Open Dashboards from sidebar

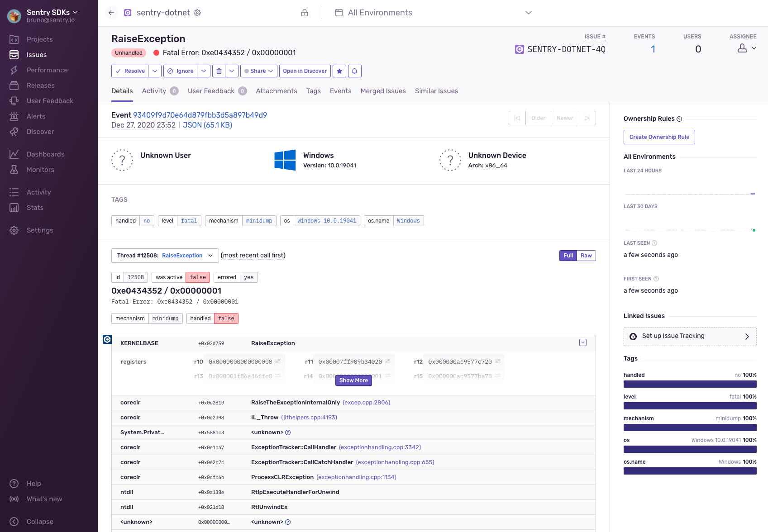click(45, 154)
